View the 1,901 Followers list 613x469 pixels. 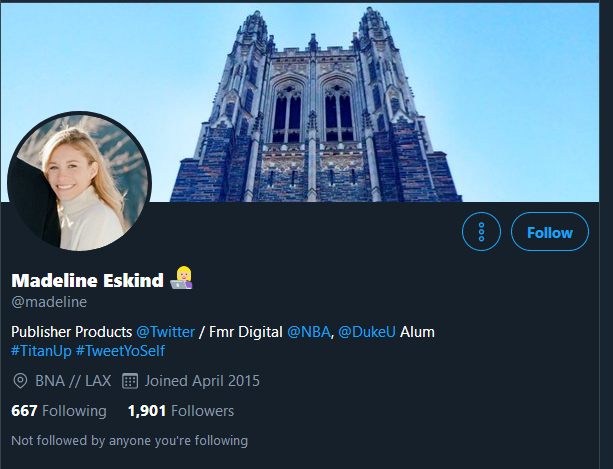(x=181, y=411)
